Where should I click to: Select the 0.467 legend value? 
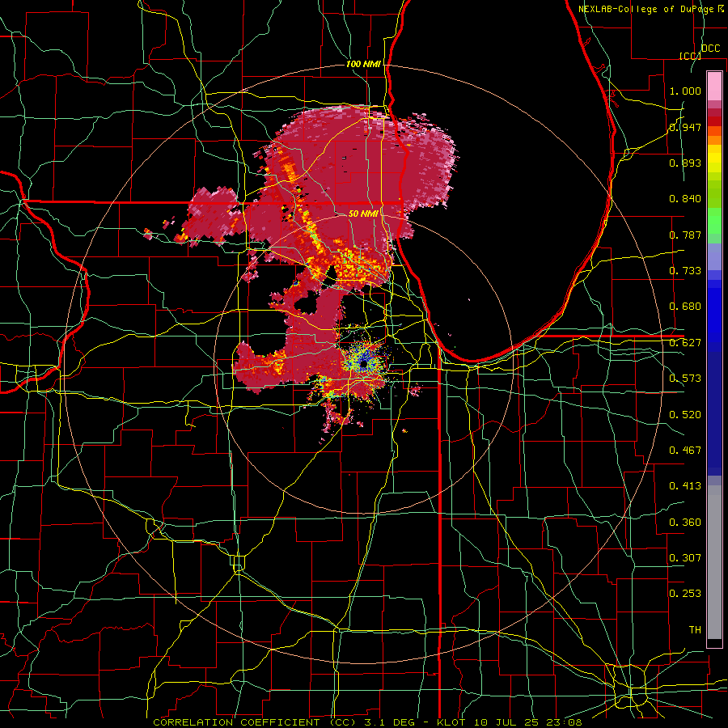click(685, 451)
